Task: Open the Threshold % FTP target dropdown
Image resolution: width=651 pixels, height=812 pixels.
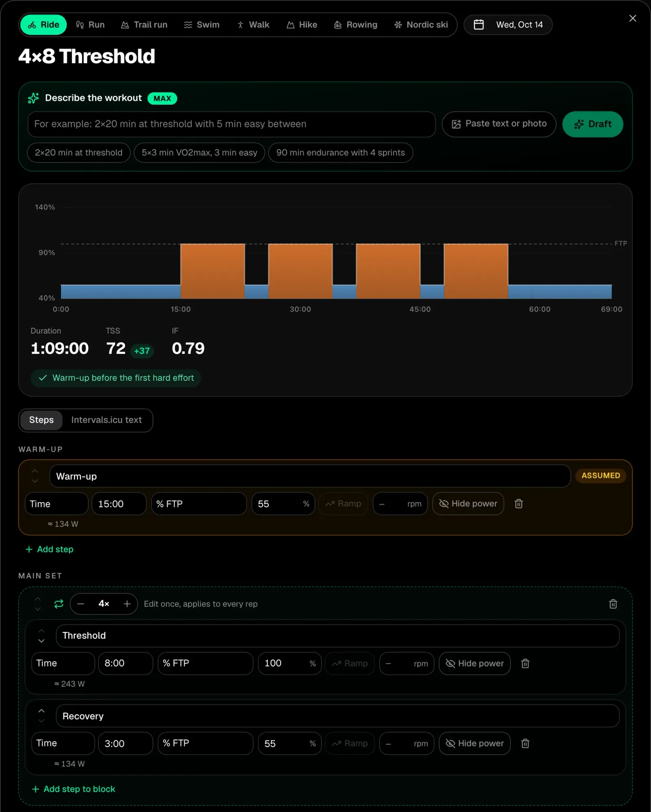Action: click(x=205, y=663)
